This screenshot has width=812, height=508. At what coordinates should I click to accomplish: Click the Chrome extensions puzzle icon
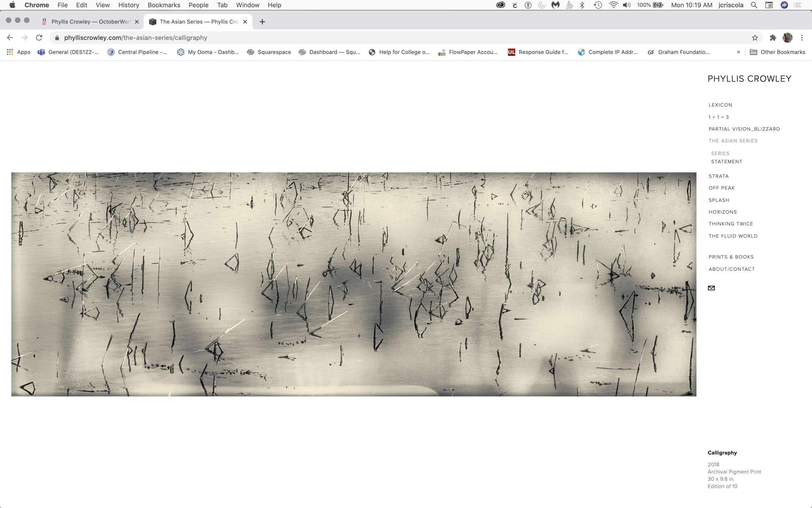click(772, 37)
